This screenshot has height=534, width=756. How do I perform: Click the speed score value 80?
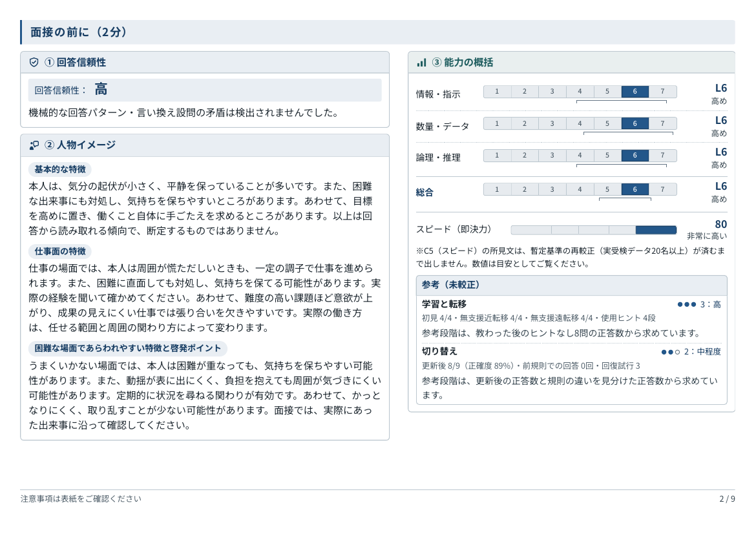click(721, 225)
